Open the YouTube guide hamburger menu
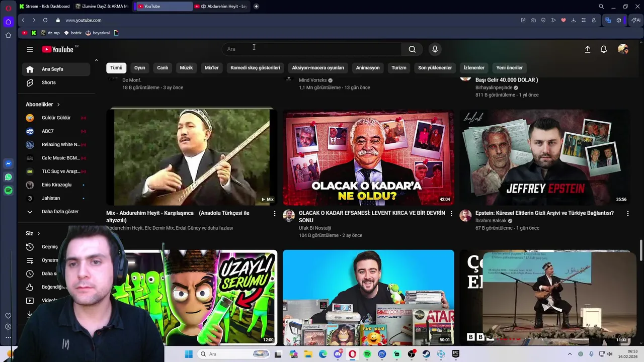The width and height of the screenshot is (644, 362). pos(30,49)
